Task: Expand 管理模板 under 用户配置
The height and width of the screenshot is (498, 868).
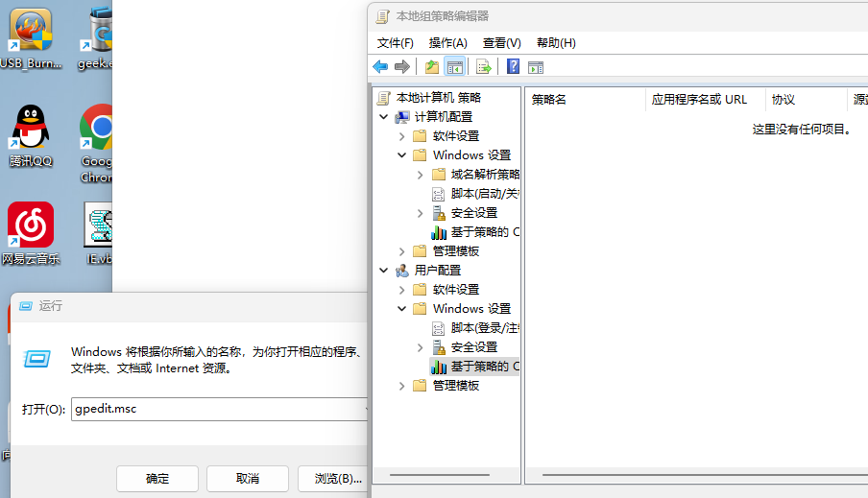Action: click(x=402, y=386)
